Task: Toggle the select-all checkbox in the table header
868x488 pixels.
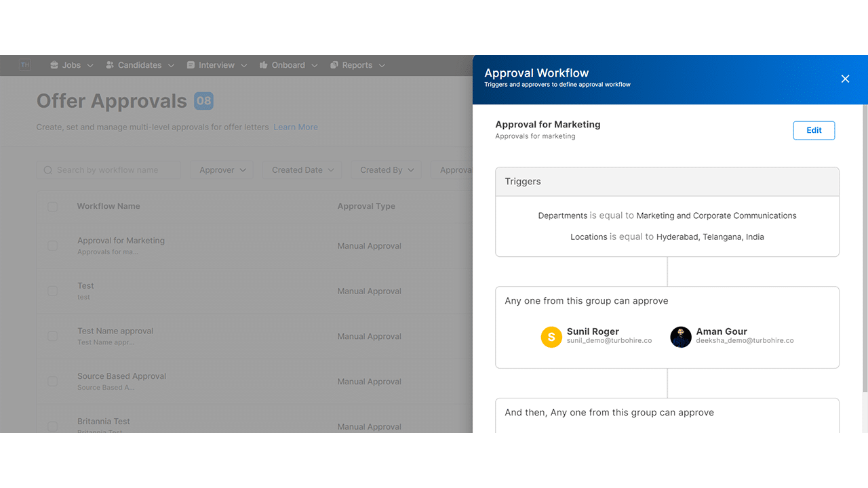Action: tap(52, 207)
